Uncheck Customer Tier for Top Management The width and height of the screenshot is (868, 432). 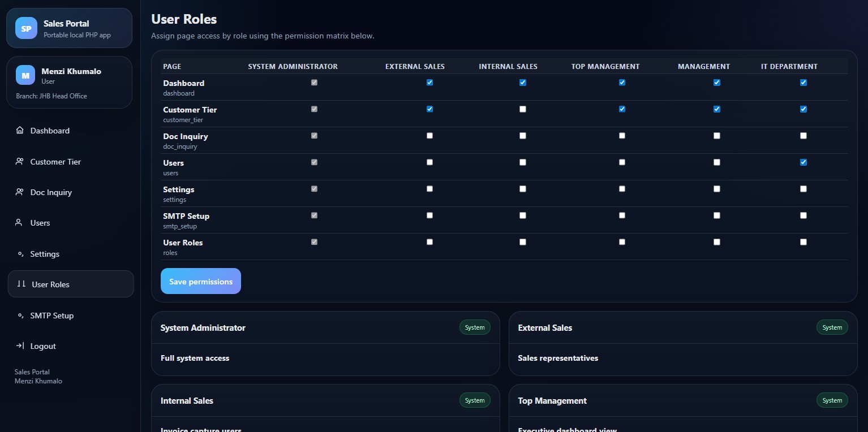622,109
